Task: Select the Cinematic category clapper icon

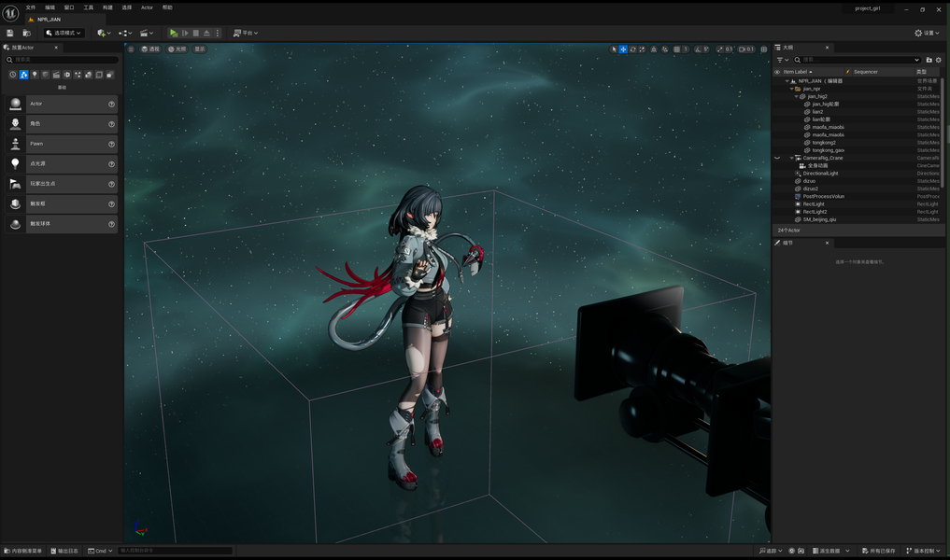Action: pos(56,75)
